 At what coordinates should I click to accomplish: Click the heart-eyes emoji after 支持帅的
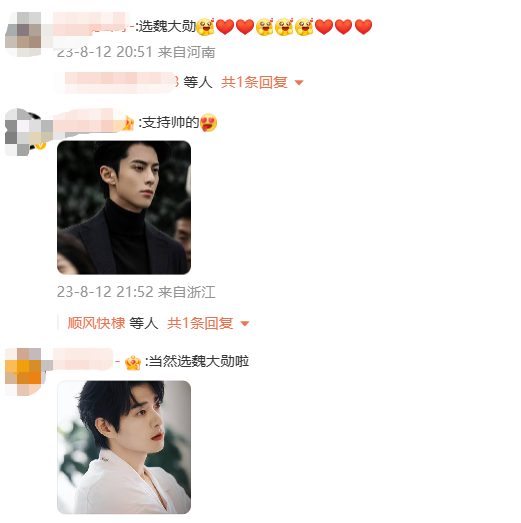pyautogui.click(x=208, y=123)
